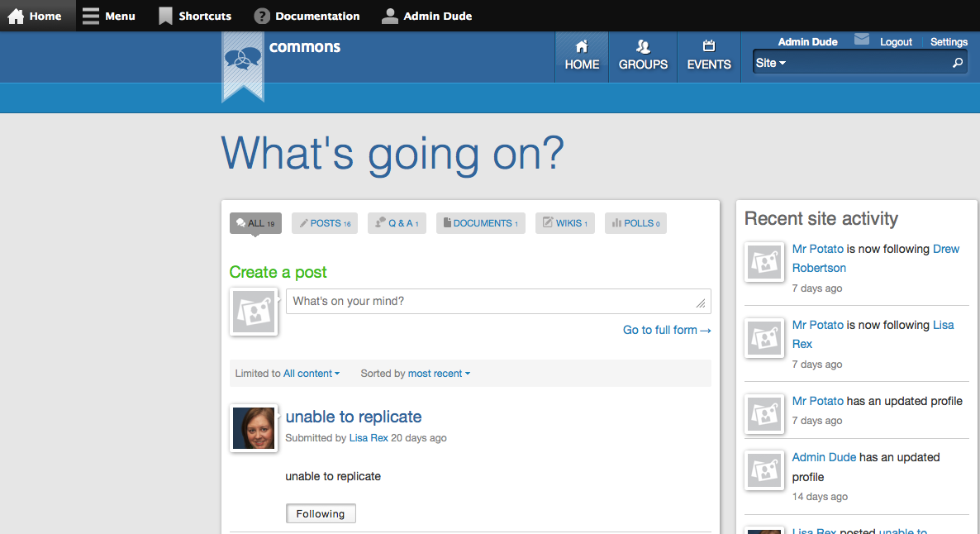Click the search magnifier icon
980x534 pixels.
click(x=957, y=63)
